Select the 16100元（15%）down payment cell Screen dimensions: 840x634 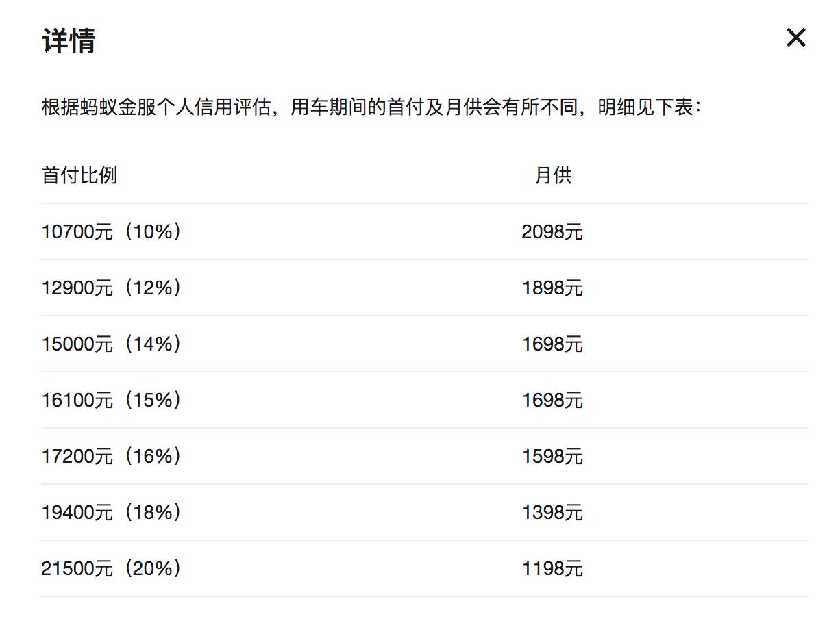[x=112, y=401]
